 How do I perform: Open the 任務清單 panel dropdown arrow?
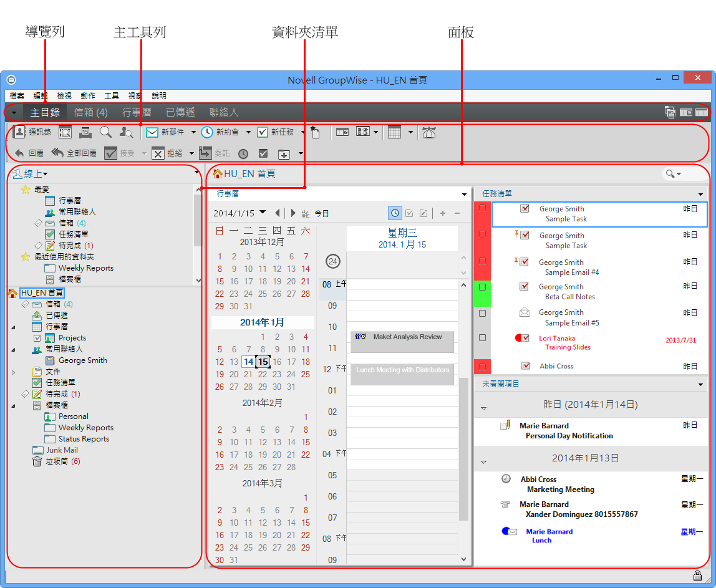pyautogui.click(x=700, y=195)
